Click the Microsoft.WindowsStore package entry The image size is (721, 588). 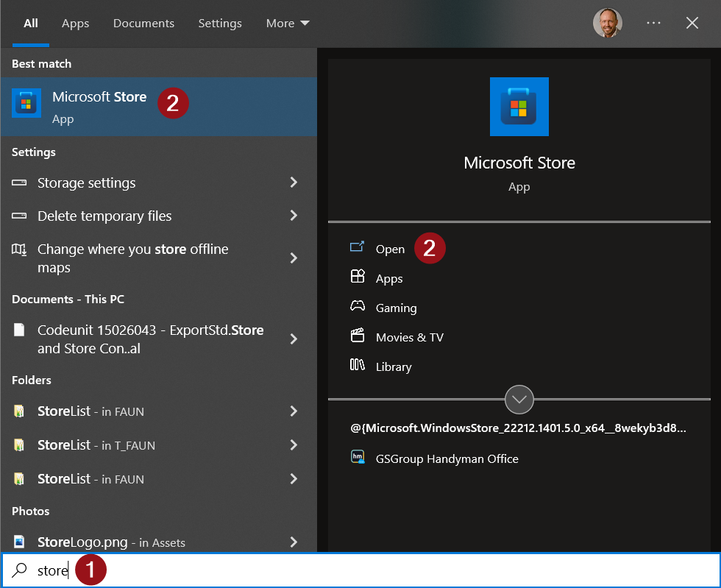518,428
